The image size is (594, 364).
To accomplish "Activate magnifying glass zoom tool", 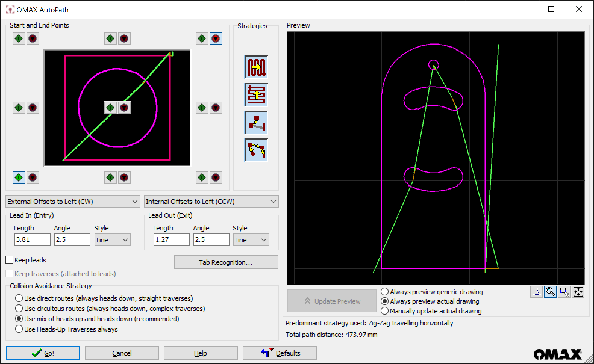I will coord(550,292).
